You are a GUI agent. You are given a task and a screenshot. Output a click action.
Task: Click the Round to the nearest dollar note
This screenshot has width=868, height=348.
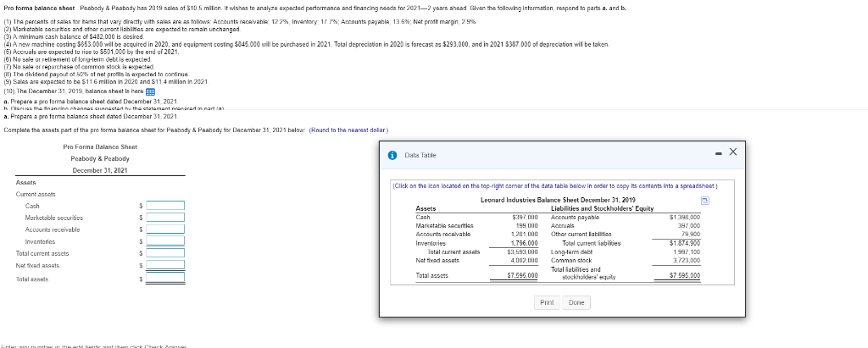pos(348,130)
